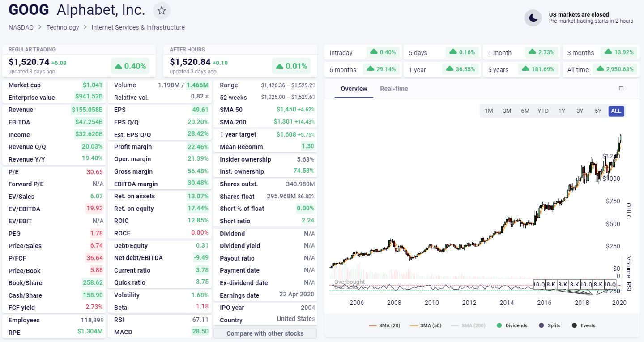This screenshot has width=644, height=342.
Task: Click the 3 months performance tile
Action: (x=601, y=52)
